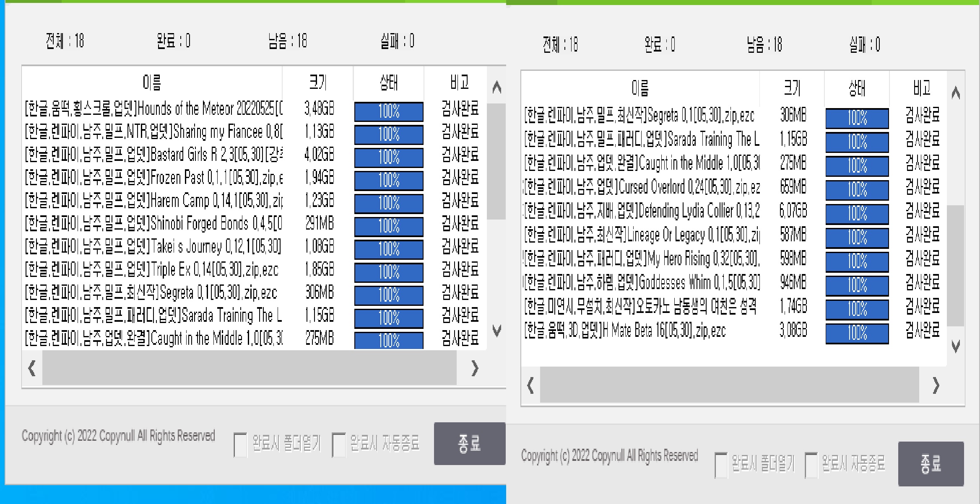Viewport: 980px width, 504px height.
Task: Click the right scroll arrow below the left list
Action: 475,369
